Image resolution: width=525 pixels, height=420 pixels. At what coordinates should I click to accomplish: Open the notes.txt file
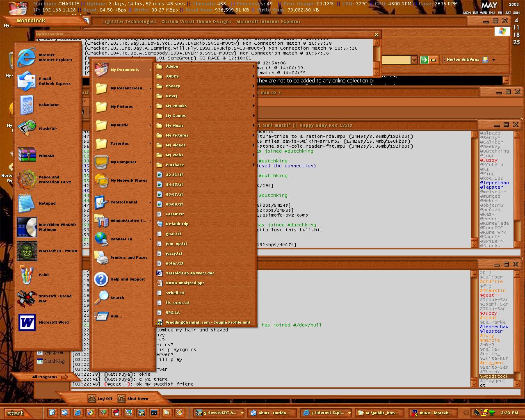coord(205,263)
